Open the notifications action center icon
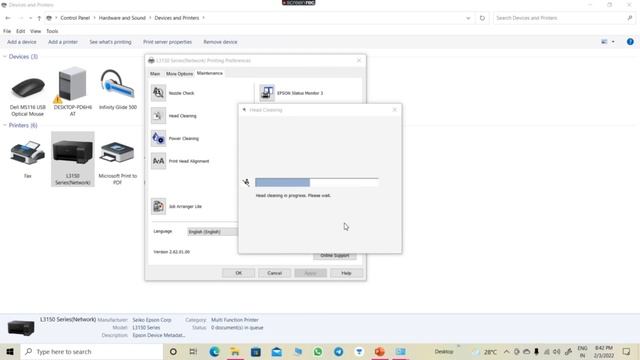This screenshot has height=360, width=640. pyautogui.click(x=627, y=351)
